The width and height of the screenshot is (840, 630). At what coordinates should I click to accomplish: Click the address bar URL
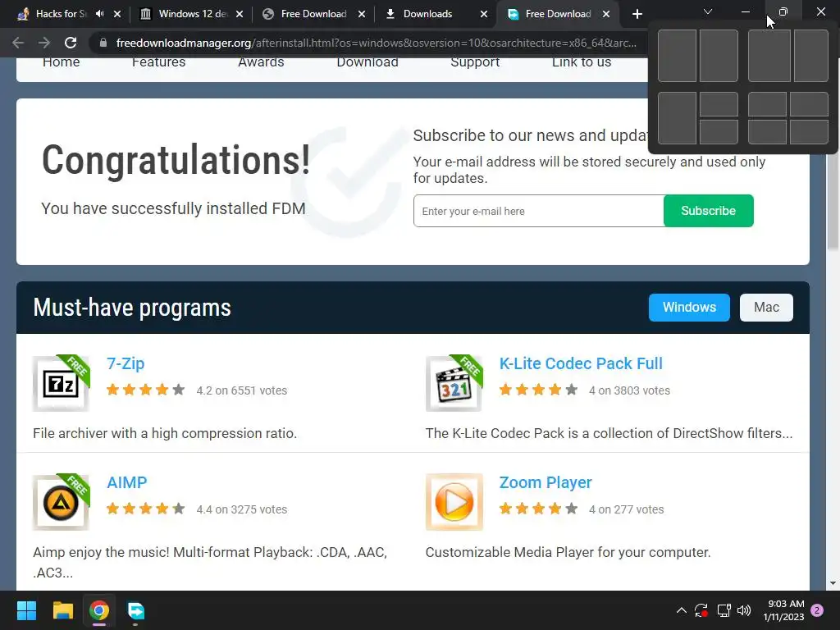pos(376,43)
